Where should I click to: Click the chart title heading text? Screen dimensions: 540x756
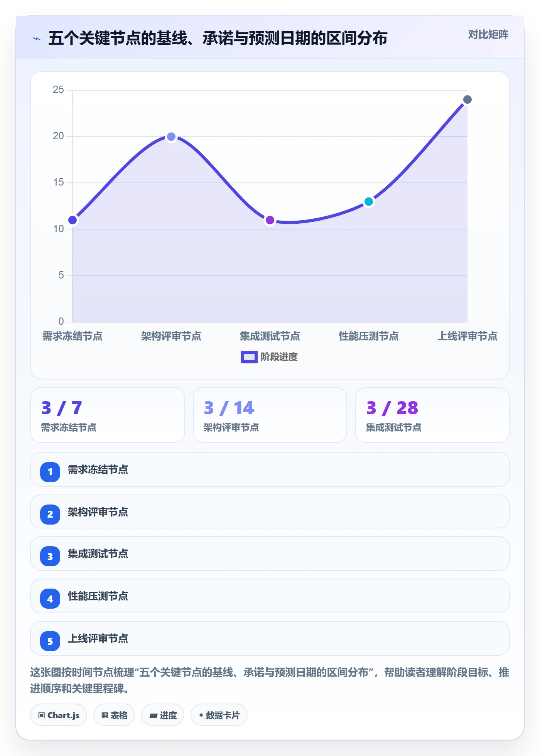(x=218, y=39)
